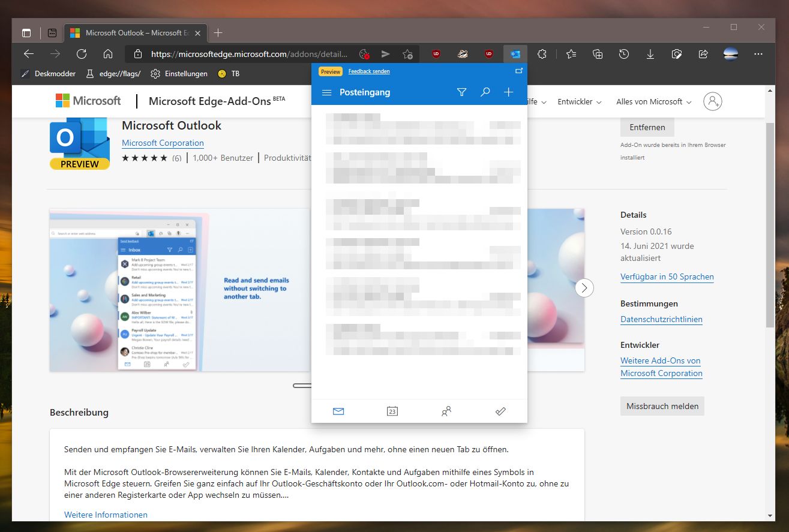Screen dimensions: 789x532
Task: Filter the Posteingang messages
Action: 461,92
